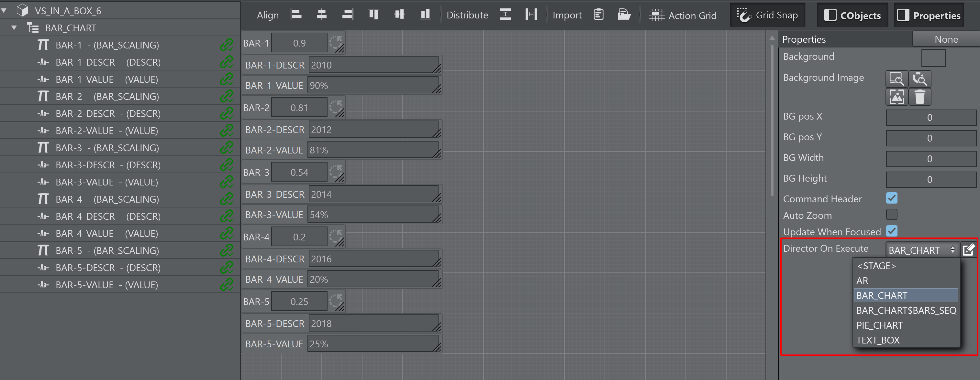Image resolution: width=980 pixels, height=380 pixels.
Task: Click the align top edges icon
Action: (373, 15)
